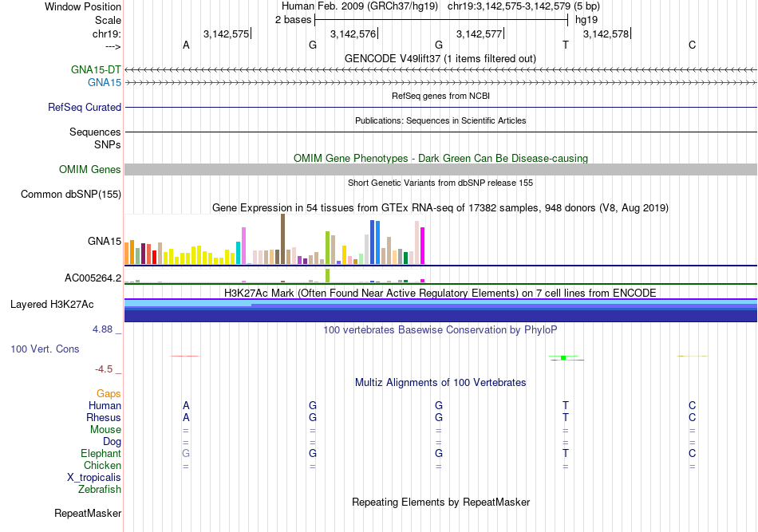Click the tallest brown bar in GNA15 chart
Viewport: 758px width, 532px height.
282,239
